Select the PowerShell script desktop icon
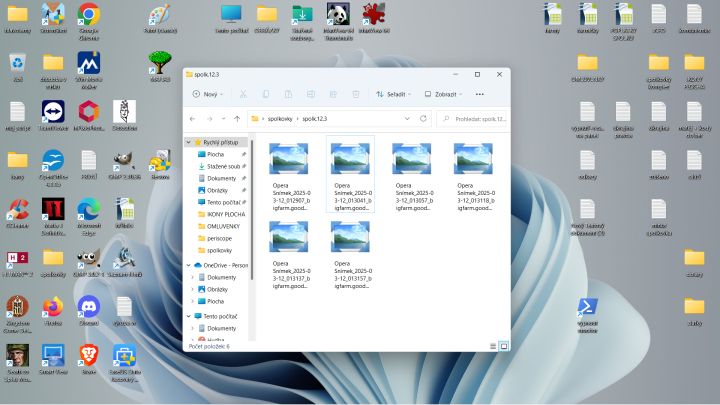Viewport: 720px width, 405px height. click(588, 315)
